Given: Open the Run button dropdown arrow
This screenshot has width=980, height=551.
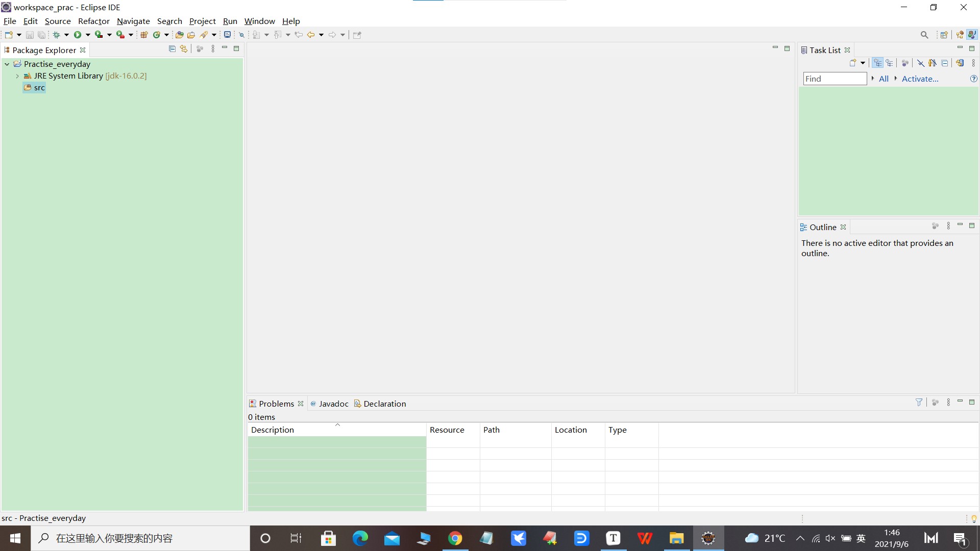Looking at the screenshot, I should pos(88,35).
